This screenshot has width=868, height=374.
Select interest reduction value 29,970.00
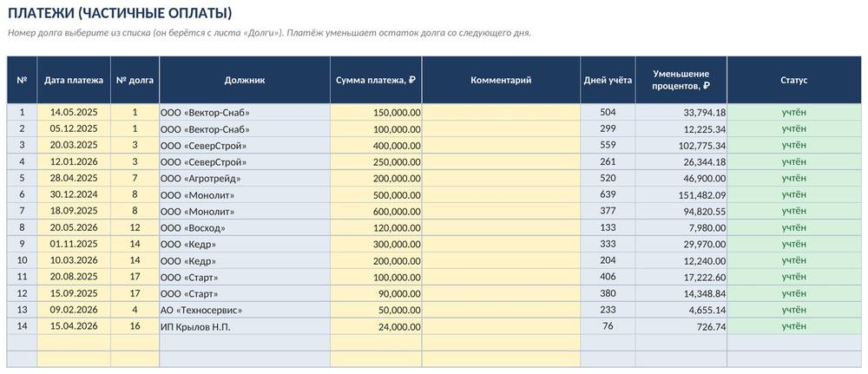(x=681, y=244)
